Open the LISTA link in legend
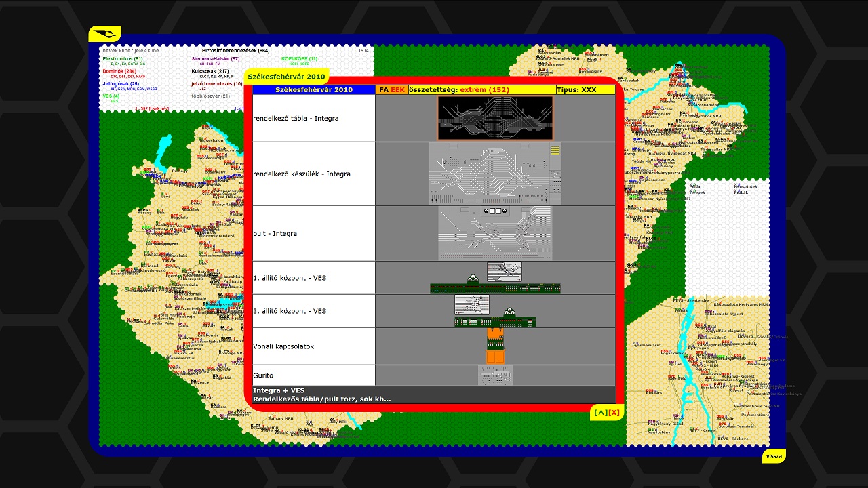This screenshot has width=868, height=488. (x=363, y=50)
